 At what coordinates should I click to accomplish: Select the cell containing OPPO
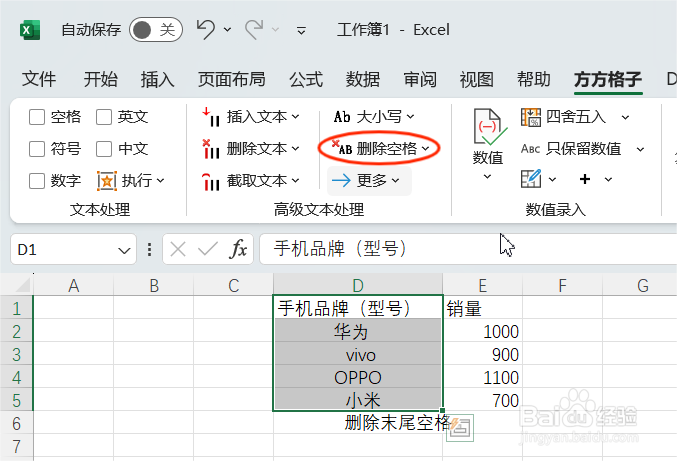[358, 377]
